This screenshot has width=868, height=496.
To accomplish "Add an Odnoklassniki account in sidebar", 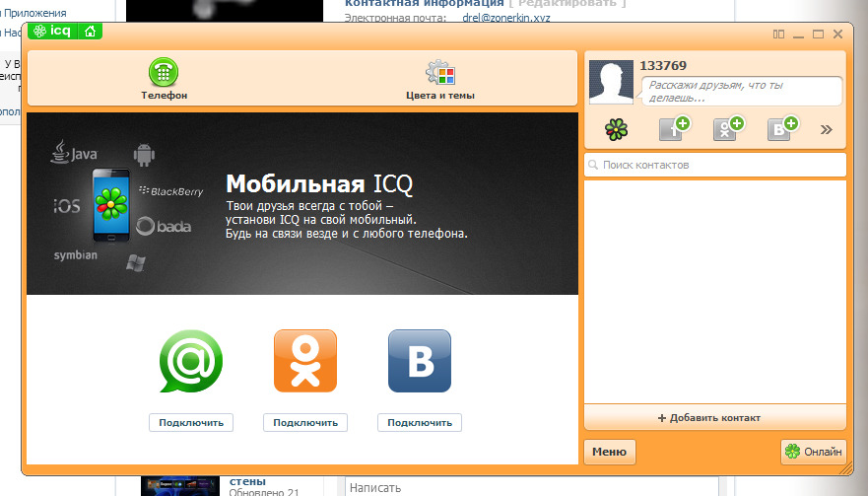I will tap(728, 128).
